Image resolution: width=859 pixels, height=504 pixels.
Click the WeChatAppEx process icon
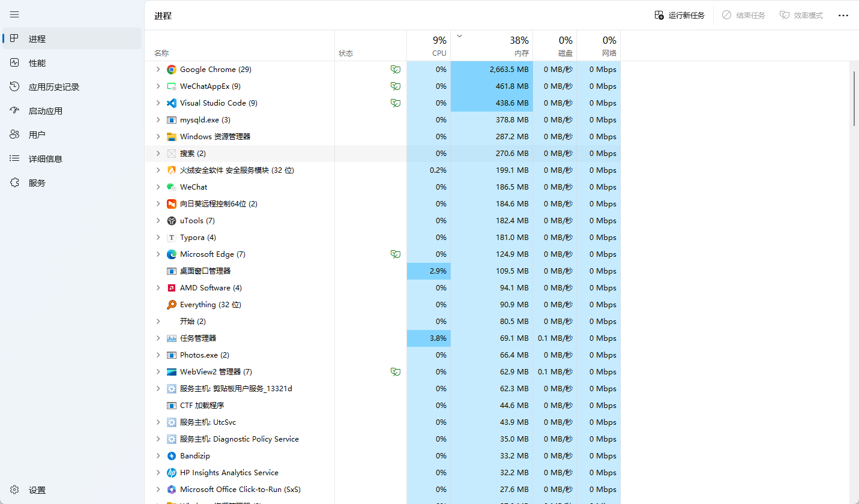172,86
